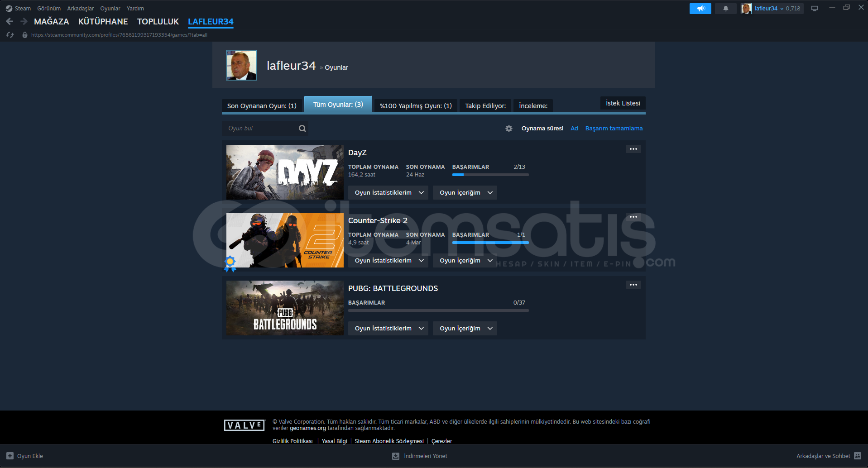Image resolution: width=868 pixels, height=468 pixels.
Task: Click the DayZ achievements progress bar
Action: [x=490, y=175]
